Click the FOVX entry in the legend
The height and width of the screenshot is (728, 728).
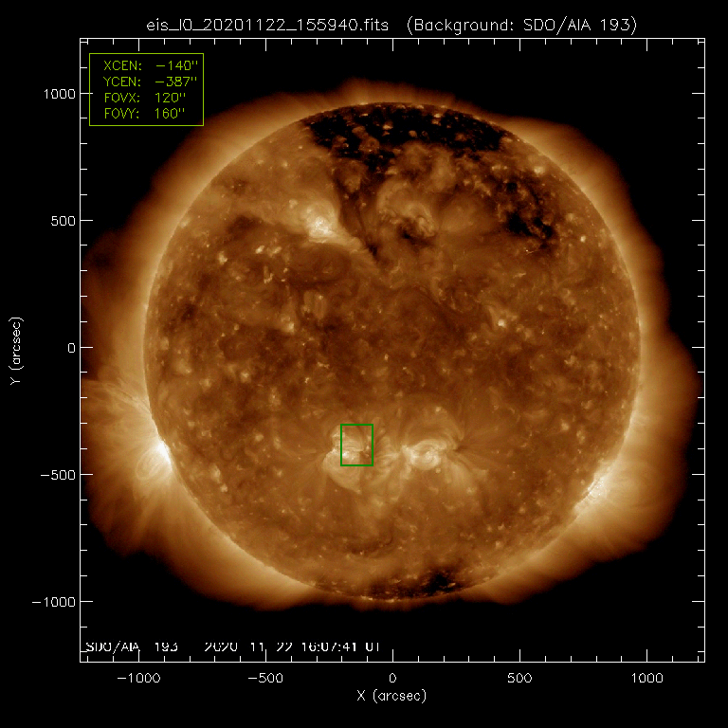[x=145, y=98]
